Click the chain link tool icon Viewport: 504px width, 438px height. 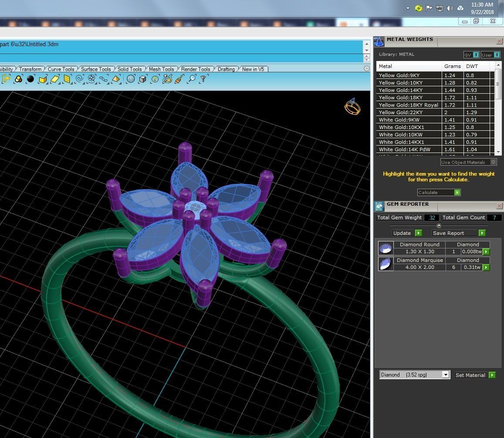(104, 79)
